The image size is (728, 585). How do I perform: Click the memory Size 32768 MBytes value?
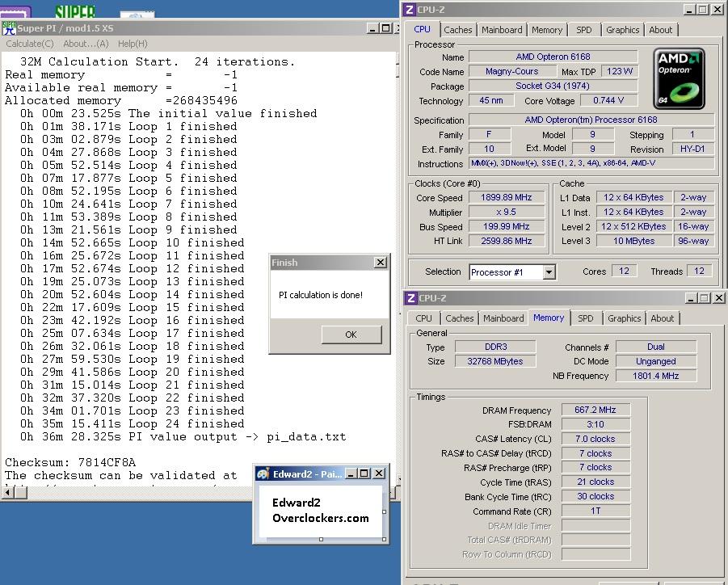pos(495,361)
